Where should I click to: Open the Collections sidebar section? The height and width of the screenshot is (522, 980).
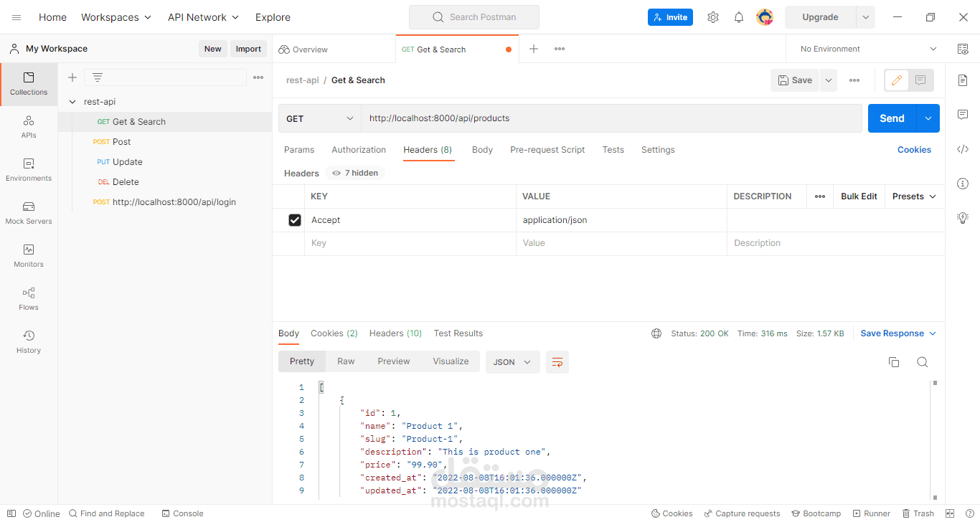pos(29,84)
